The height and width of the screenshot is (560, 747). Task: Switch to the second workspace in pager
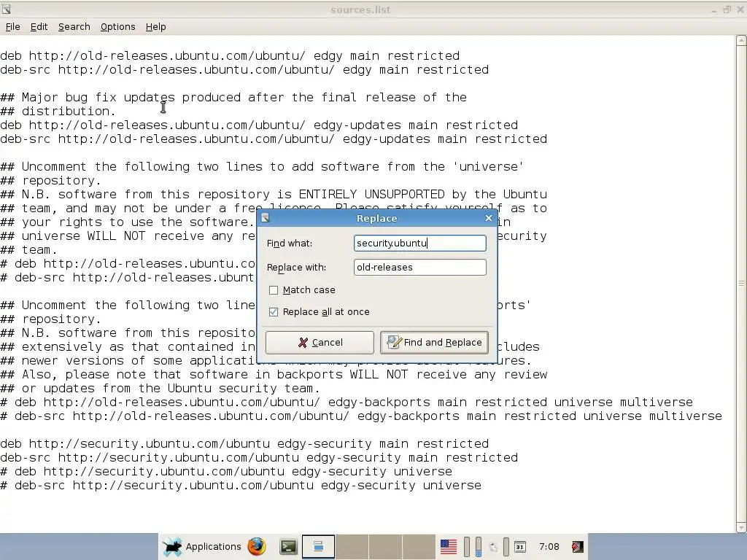(352, 546)
